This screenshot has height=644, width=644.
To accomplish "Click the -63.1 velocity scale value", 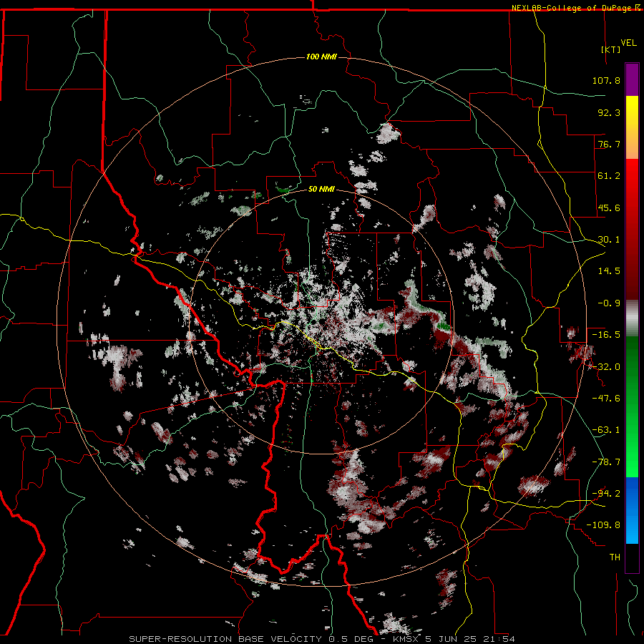I will pyautogui.click(x=606, y=430).
